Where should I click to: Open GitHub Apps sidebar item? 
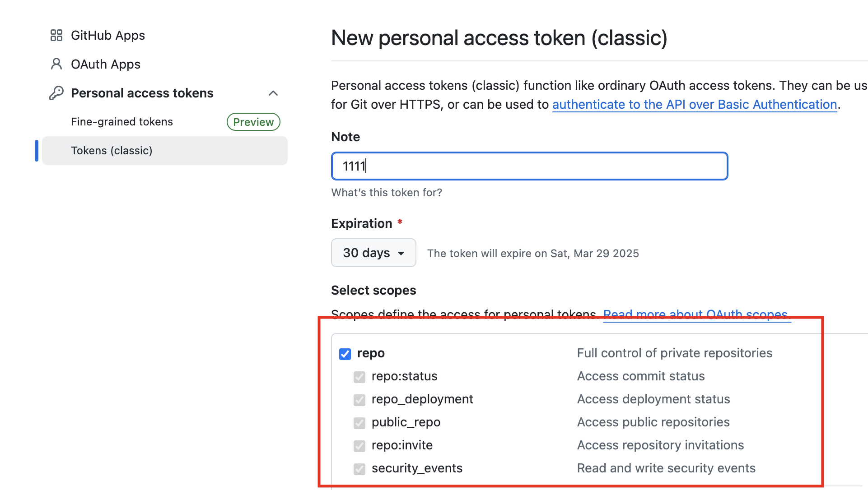[x=108, y=35]
